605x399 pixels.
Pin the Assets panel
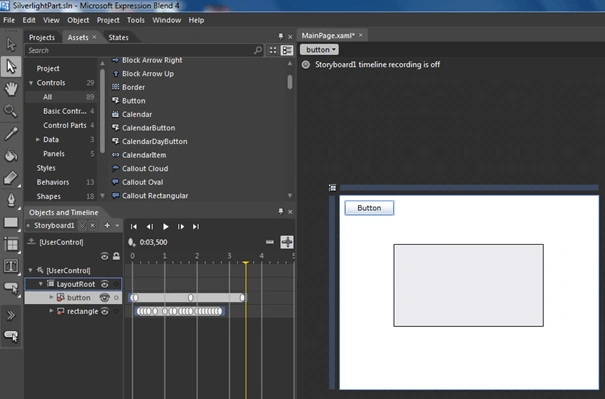[281, 37]
